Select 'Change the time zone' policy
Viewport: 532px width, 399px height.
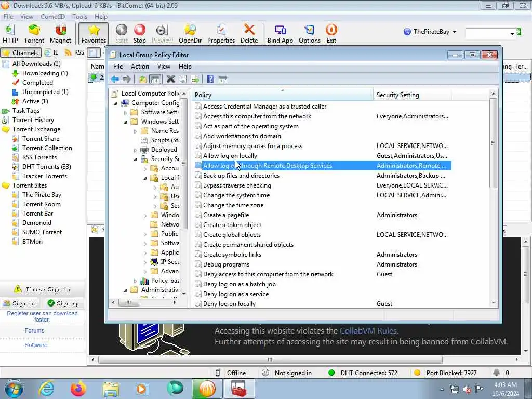click(233, 205)
